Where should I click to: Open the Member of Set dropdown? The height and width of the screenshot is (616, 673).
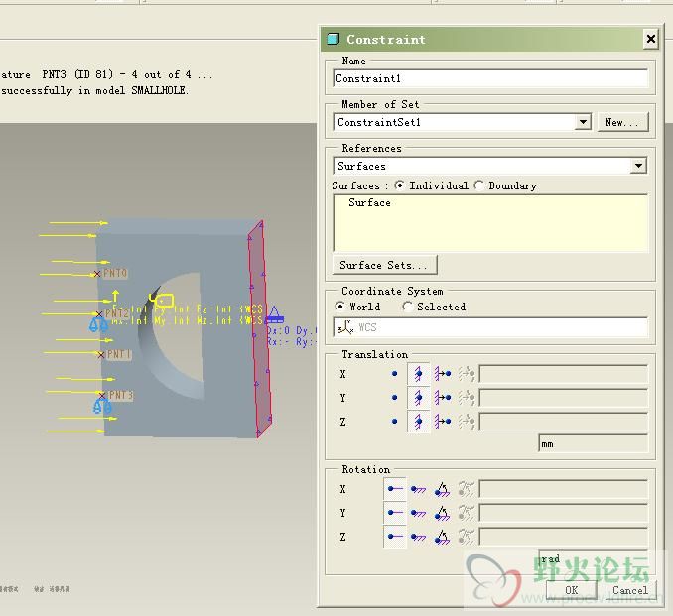coord(583,122)
